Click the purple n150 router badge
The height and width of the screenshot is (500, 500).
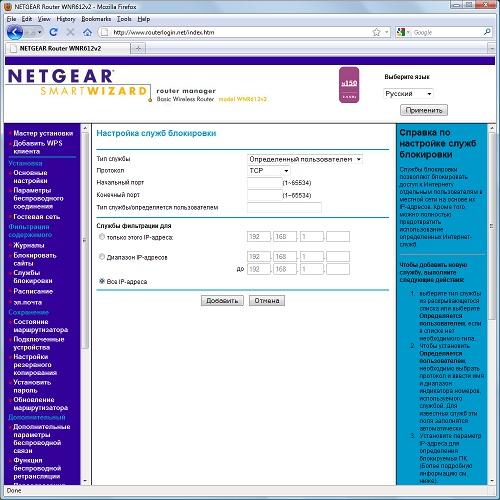[x=349, y=85]
